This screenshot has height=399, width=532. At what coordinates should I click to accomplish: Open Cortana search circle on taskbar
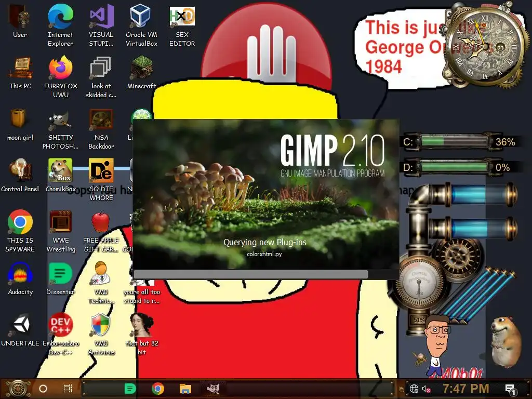click(x=43, y=389)
